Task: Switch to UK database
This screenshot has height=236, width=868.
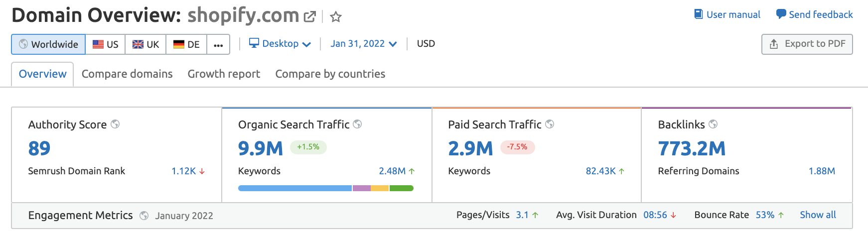Action: coord(145,44)
